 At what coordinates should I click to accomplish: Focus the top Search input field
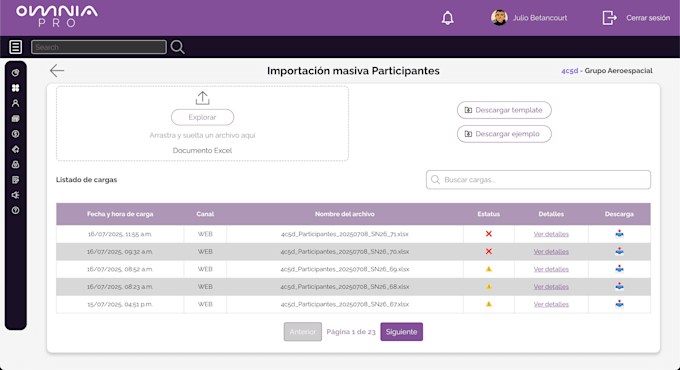pyautogui.click(x=99, y=47)
